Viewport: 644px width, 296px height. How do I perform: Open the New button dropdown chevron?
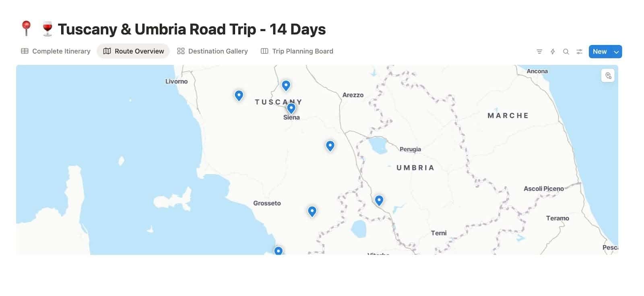tap(616, 51)
